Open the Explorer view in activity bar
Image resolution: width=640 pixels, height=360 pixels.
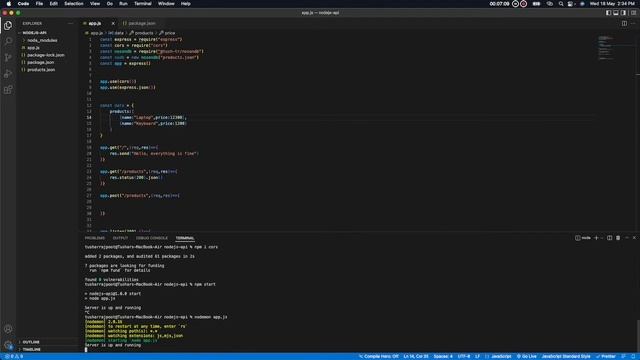click(x=8, y=25)
